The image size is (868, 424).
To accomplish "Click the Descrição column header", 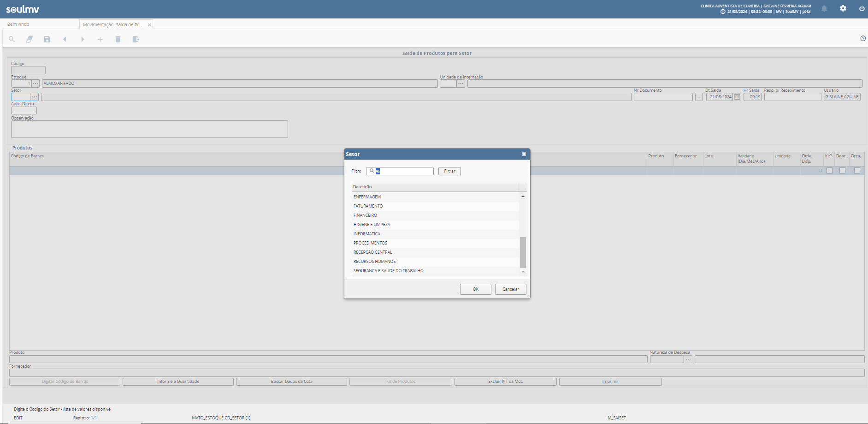I will [x=435, y=187].
